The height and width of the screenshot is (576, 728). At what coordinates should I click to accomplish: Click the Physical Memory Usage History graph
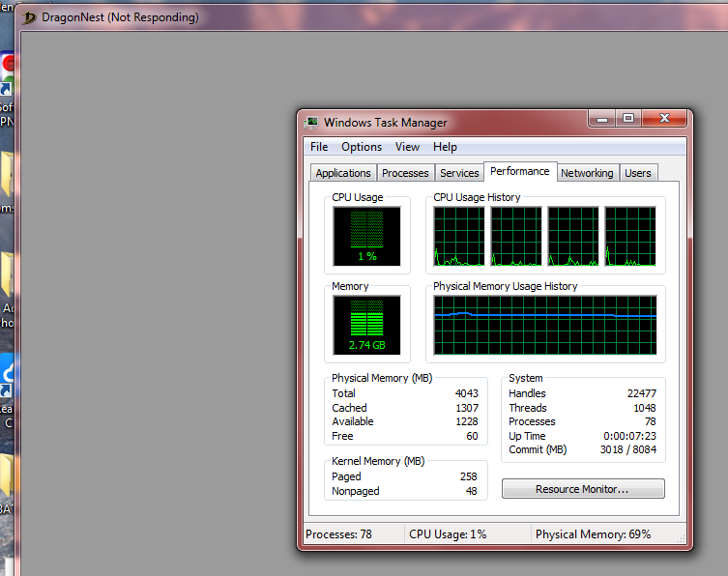545,326
